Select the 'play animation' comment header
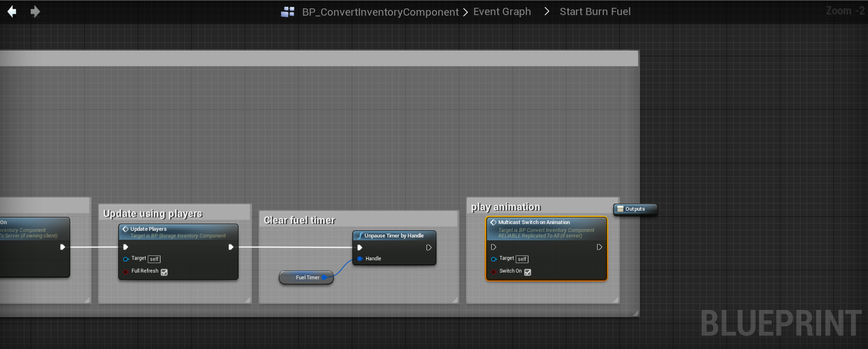Screen dimensions: 868x349 click(542, 206)
